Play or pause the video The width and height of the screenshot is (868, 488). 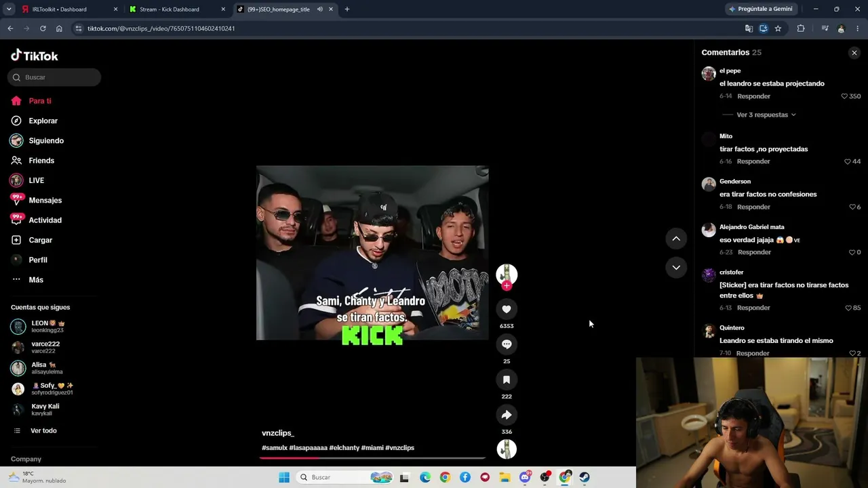[372, 253]
